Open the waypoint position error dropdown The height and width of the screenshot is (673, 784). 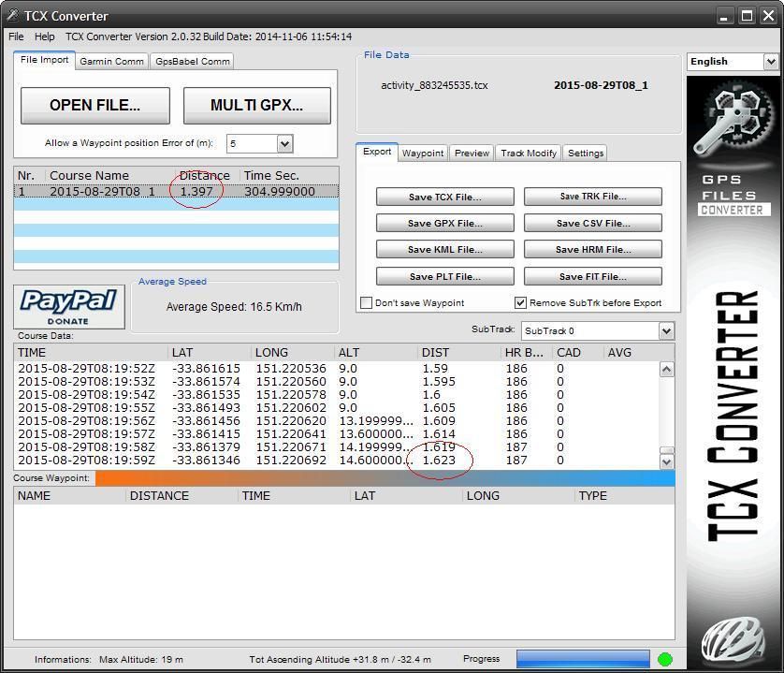284,144
